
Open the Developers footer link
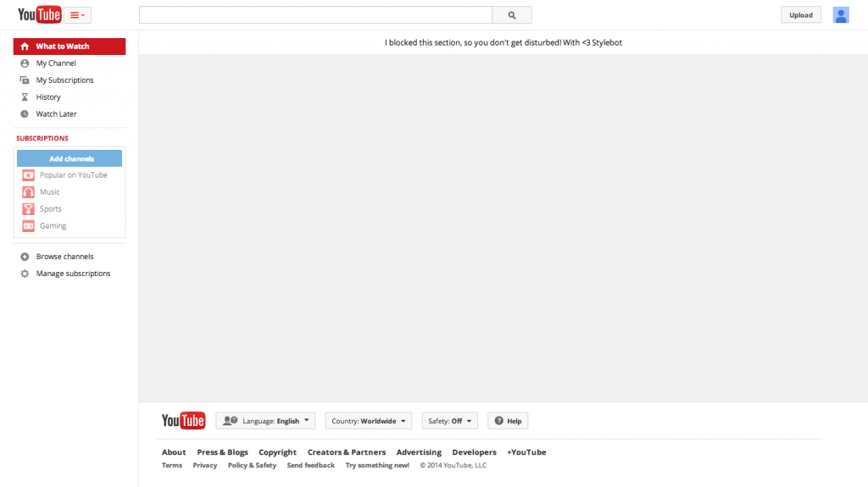click(x=475, y=452)
